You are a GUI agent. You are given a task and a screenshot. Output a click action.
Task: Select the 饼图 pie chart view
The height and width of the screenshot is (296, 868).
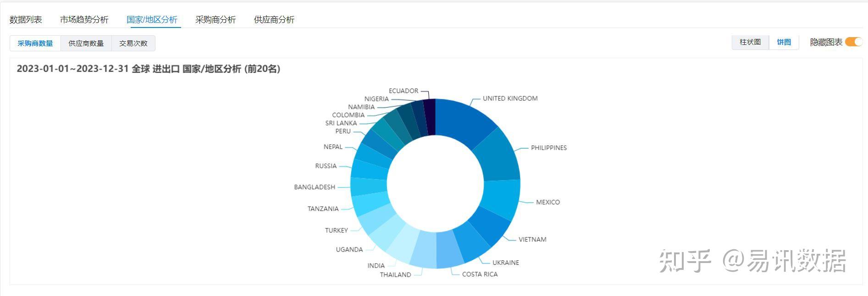pyautogui.click(x=784, y=42)
